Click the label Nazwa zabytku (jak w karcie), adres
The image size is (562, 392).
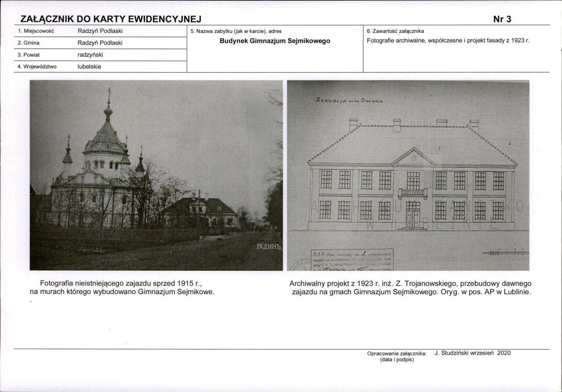(x=236, y=31)
